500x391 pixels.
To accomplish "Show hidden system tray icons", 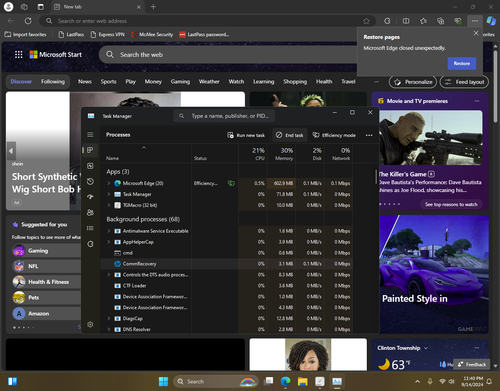I will pyautogui.click(x=417, y=381).
